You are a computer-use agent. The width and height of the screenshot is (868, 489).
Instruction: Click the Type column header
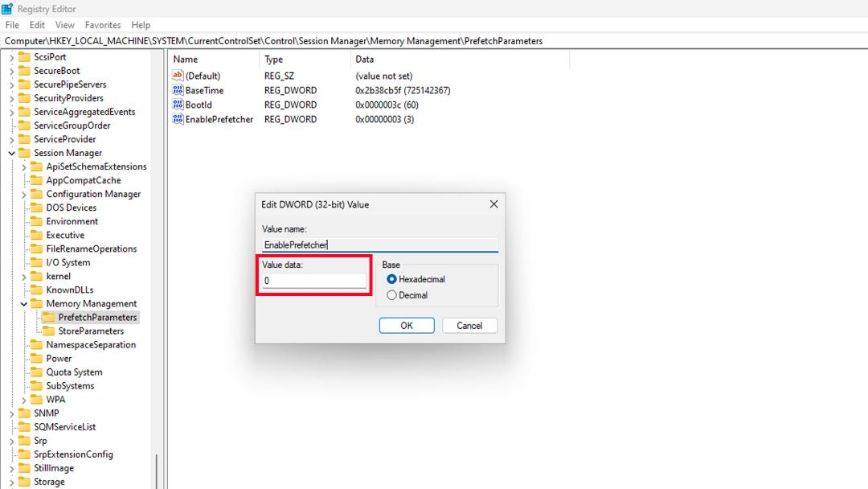305,60
